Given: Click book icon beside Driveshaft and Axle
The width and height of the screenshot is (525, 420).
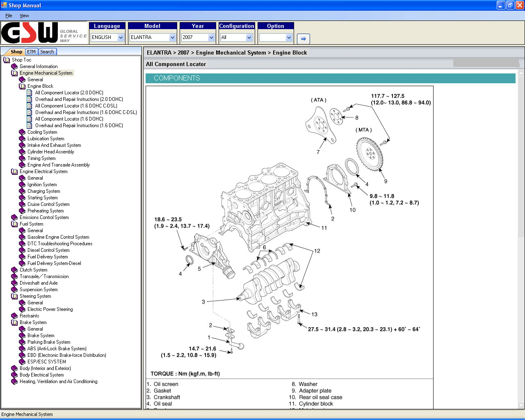Looking at the screenshot, I should 14,283.
